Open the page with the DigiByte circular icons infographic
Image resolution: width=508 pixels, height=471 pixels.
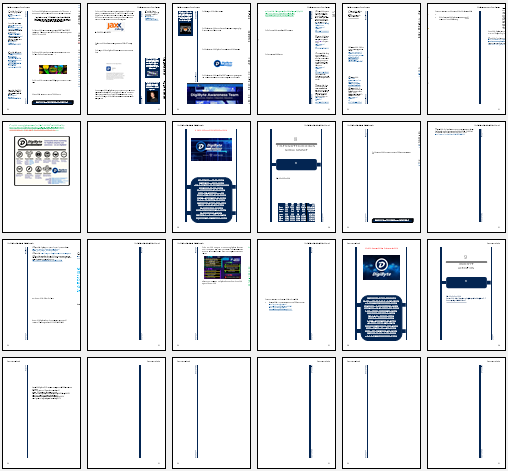click(x=41, y=177)
